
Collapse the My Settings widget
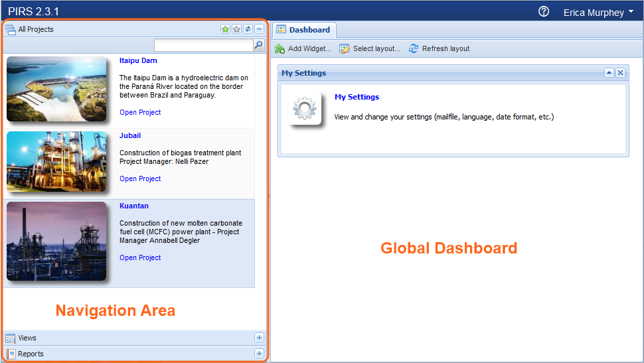pos(609,73)
